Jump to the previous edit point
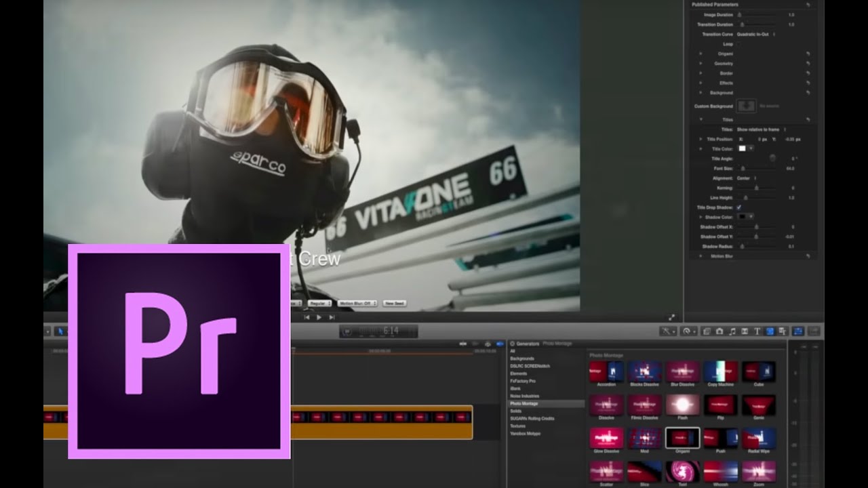The width and height of the screenshot is (868, 488). click(307, 317)
